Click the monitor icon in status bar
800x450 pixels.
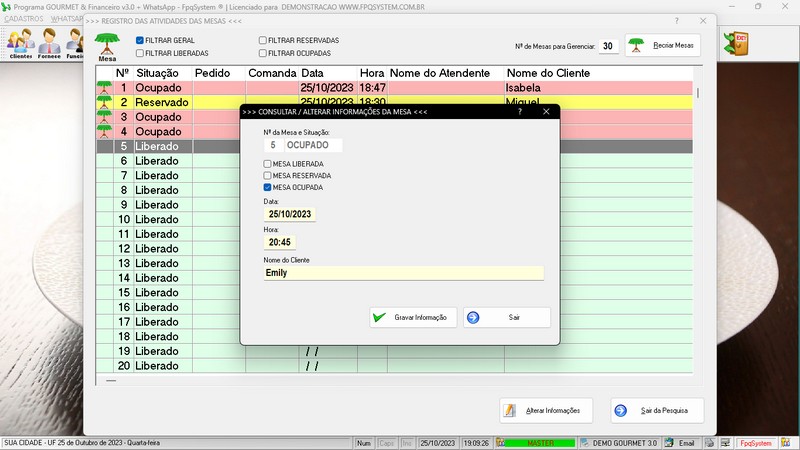click(725, 443)
